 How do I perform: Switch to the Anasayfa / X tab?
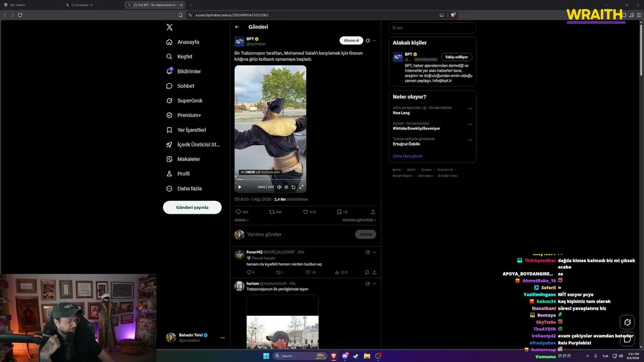click(x=93, y=5)
